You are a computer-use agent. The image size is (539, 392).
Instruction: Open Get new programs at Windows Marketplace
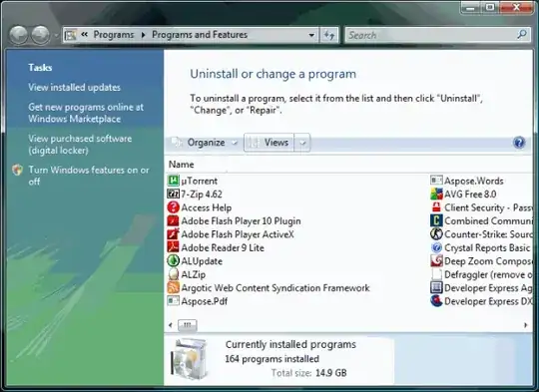(86, 113)
